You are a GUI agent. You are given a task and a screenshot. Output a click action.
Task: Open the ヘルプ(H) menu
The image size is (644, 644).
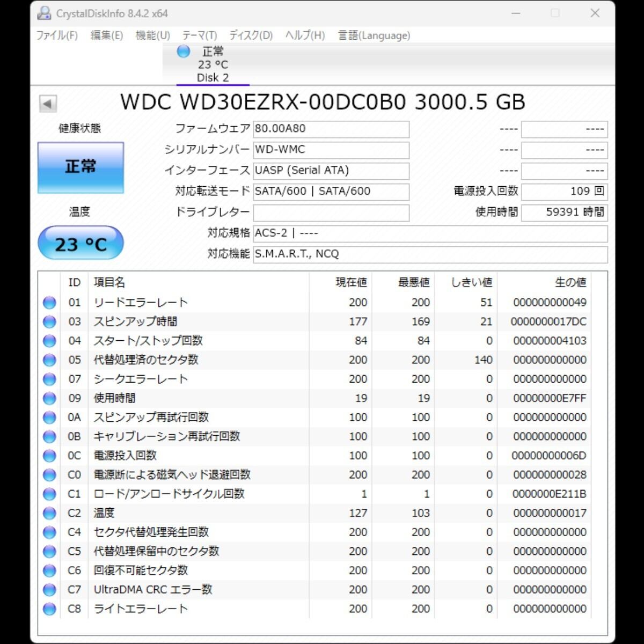[x=305, y=35]
